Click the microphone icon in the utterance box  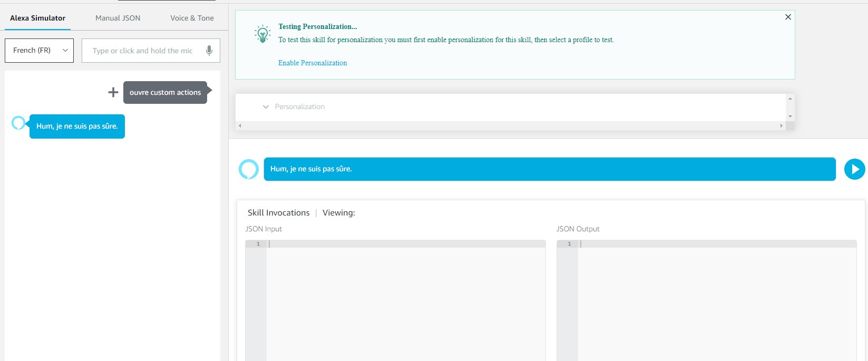pos(209,51)
